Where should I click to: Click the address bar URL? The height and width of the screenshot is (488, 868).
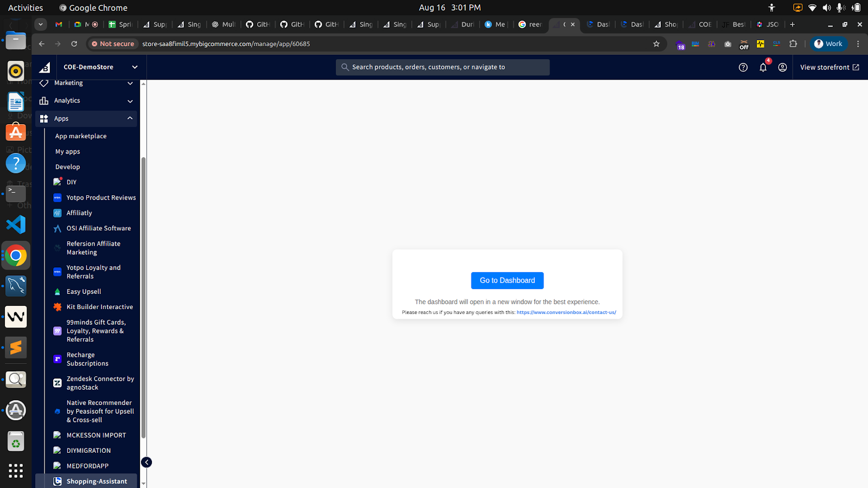pyautogui.click(x=226, y=44)
